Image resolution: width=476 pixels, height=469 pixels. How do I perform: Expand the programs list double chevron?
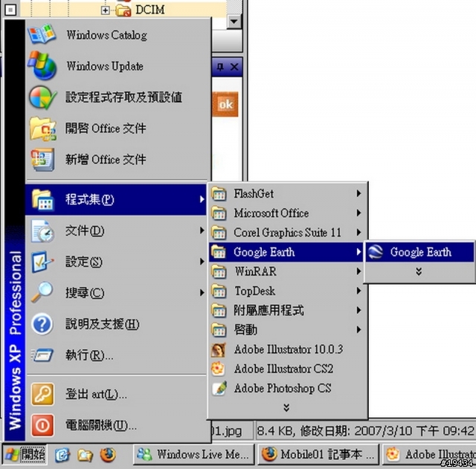(x=286, y=408)
